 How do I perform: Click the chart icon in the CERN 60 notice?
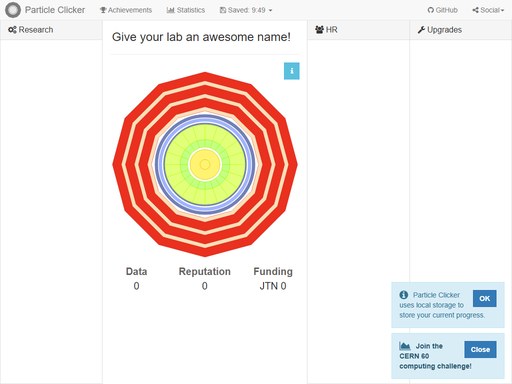click(x=404, y=346)
